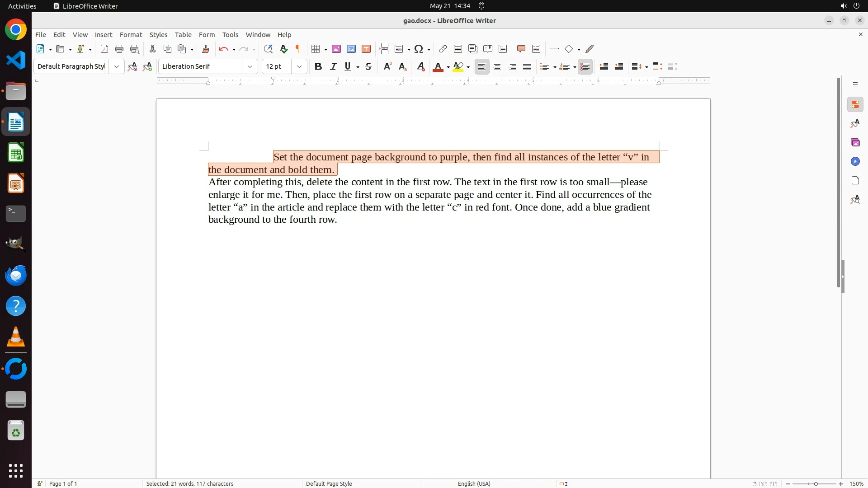The image size is (868, 488).
Task: Expand the Font Name dropdown
Action: [x=250, y=66]
